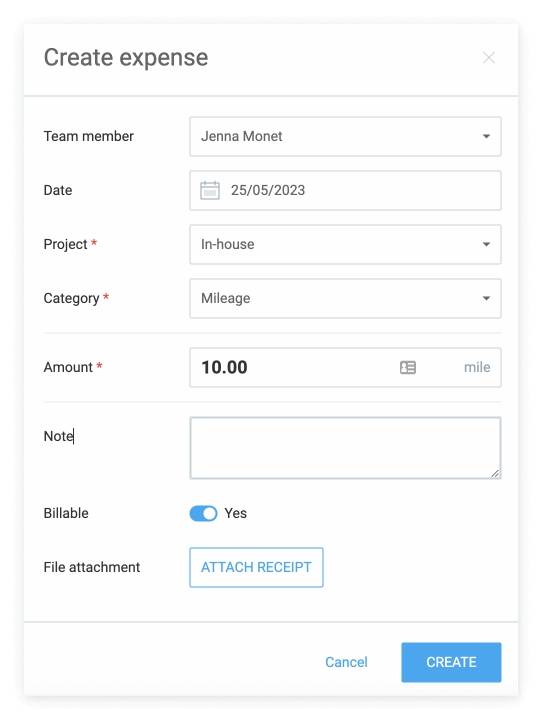Click the ATTACH RECEIPT button

[x=256, y=568]
